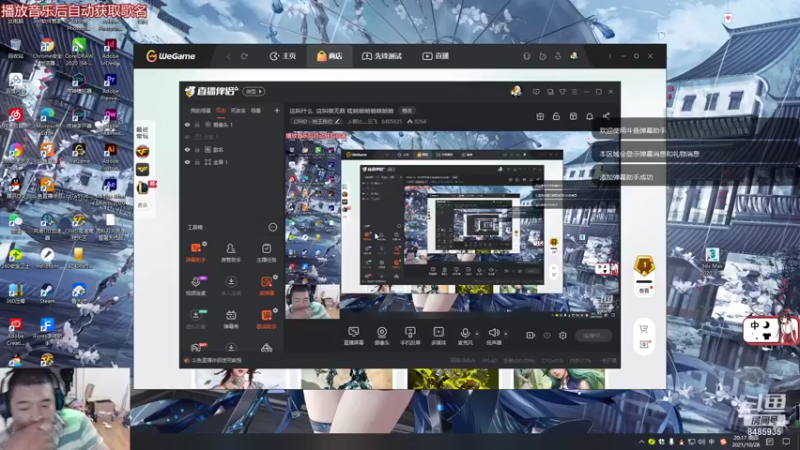Viewport: 800px width, 450px height.
Task: Select the highlighted orange scene tab
Action: (x=220, y=110)
